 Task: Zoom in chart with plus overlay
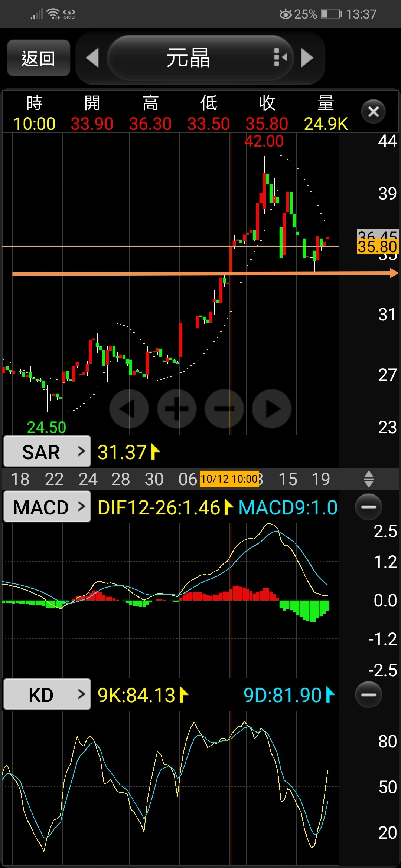click(176, 408)
